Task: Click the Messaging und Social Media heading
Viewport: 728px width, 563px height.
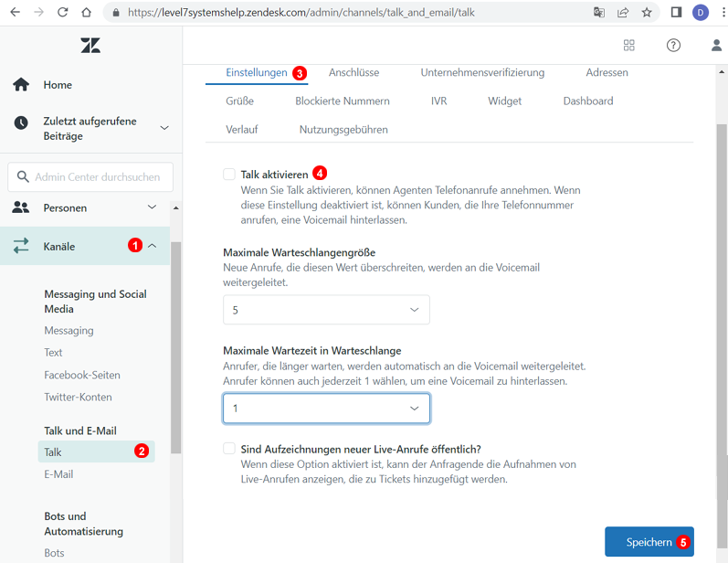Action: (x=95, y=302)
